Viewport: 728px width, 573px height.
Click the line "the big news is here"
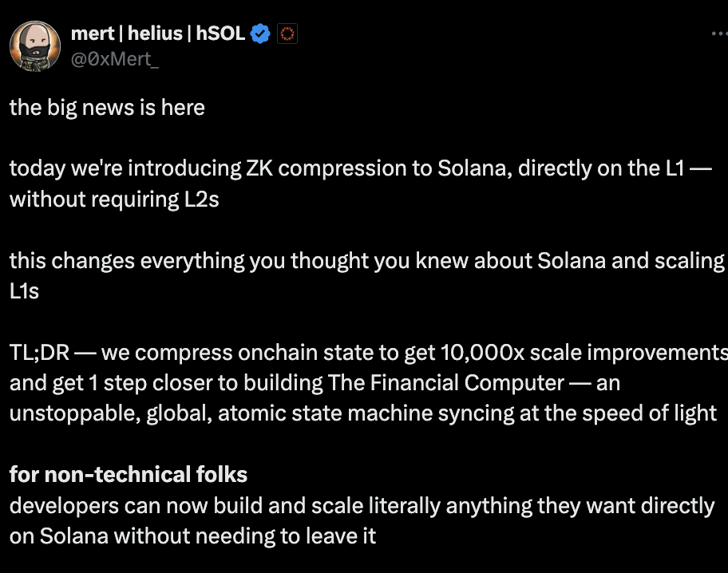tap(107, 107)
